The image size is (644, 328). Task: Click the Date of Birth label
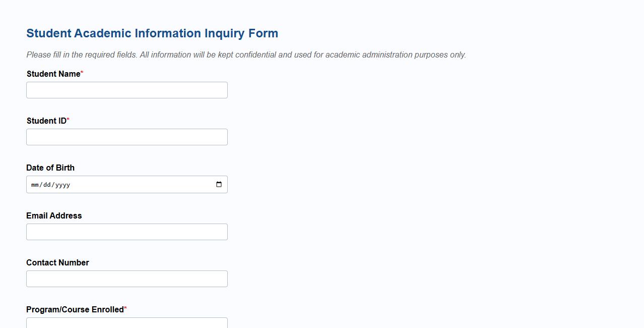tap(50, 168)
